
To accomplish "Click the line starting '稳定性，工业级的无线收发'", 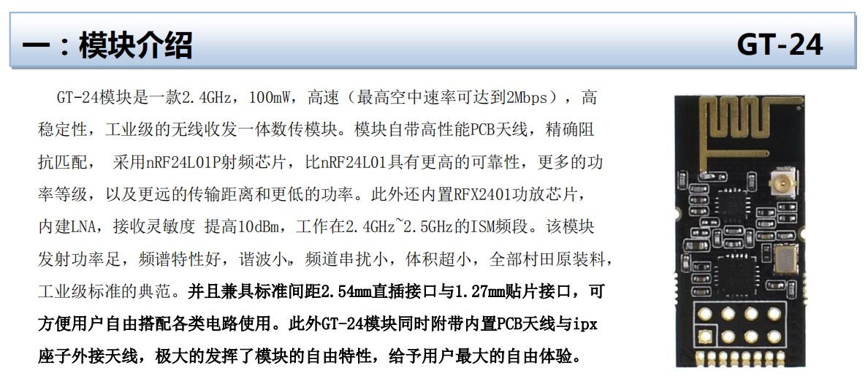I will [x=316, y=131].
